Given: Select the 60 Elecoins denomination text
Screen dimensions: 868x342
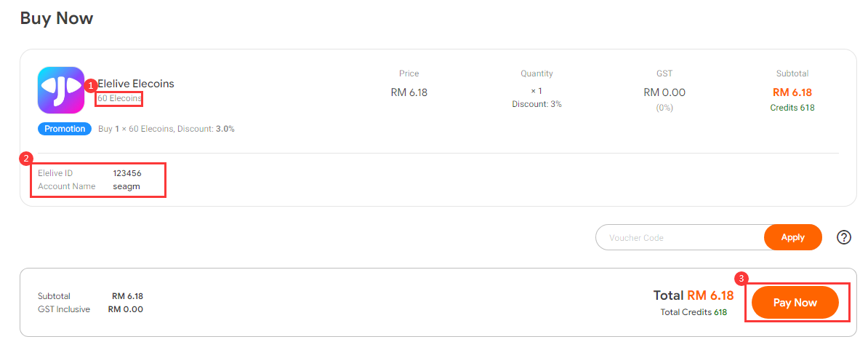Looking at the screenshot, I should (x=119, y=99).
